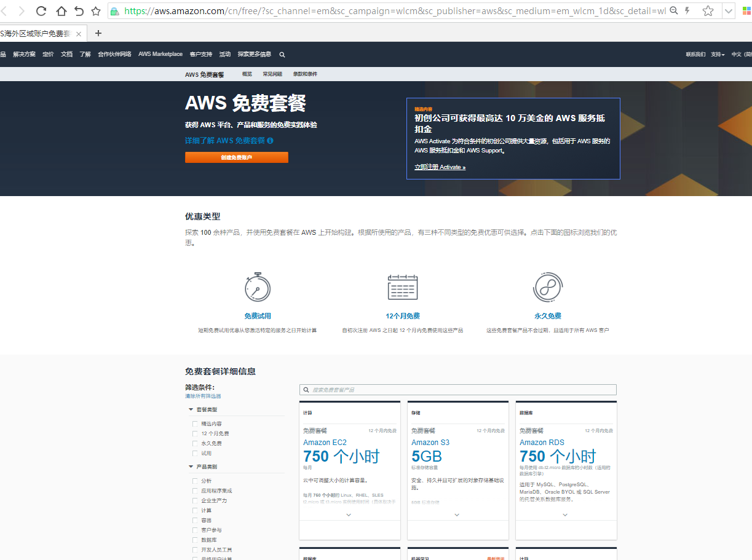Click the infinity 永久免费 icon
This screenshot has width=752, height=560.
tap(548, 287)
